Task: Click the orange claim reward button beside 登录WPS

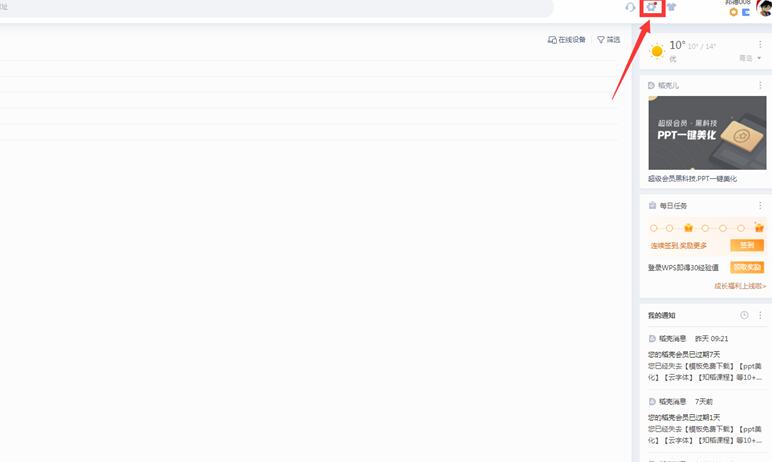Action: (x=747, y=267)
